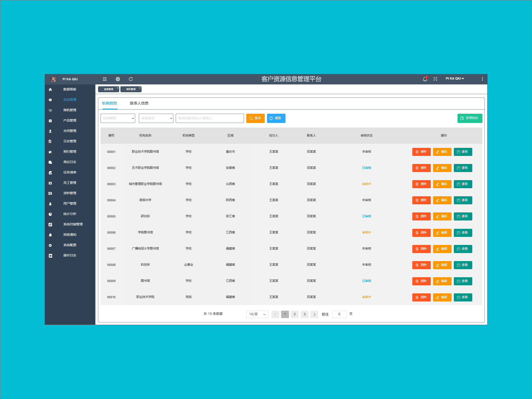The height and width of the screenshot is (399, 532).
Task: Click the 前往 page number input
Action: 339,314
